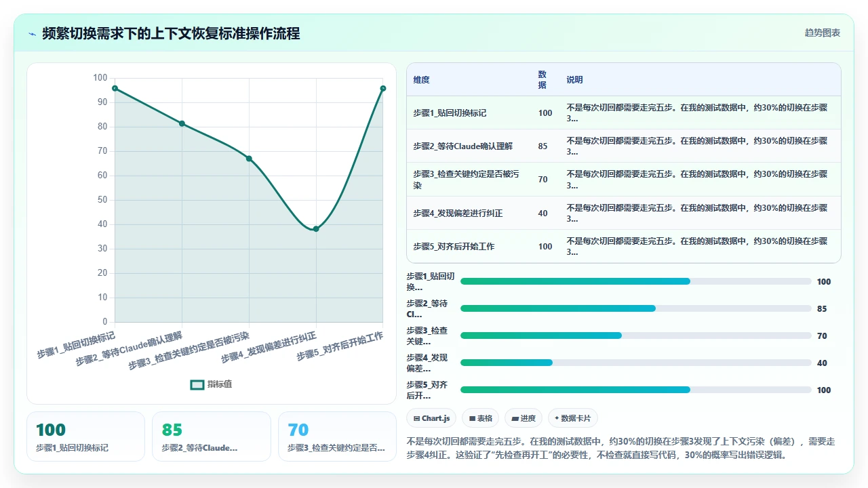Click the y-axis label 100
Screen dimensions: 868x488
100,78
